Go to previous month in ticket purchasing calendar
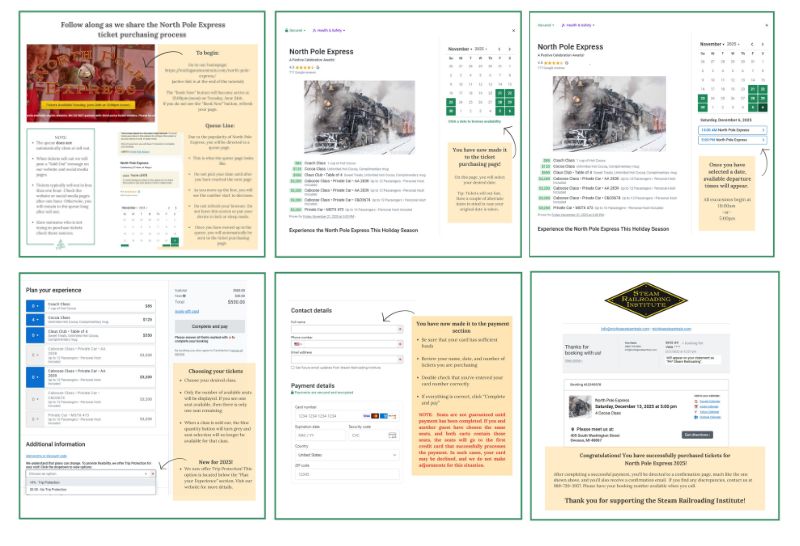The width and height of the screenshot is (800, 546). click(499, 49)
